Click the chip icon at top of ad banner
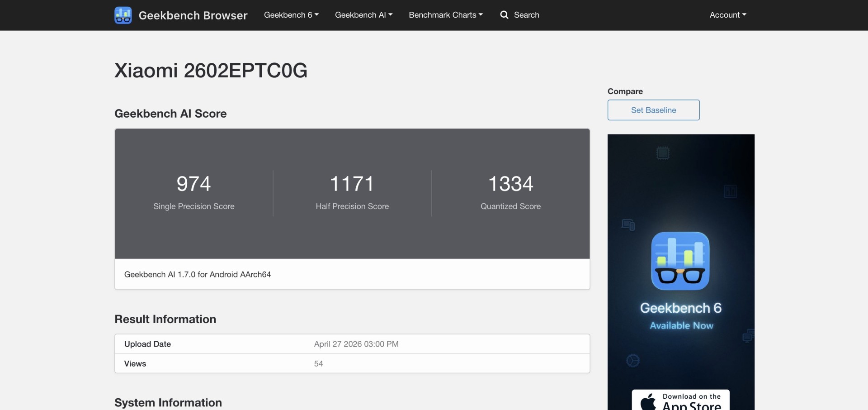 [x=663, y=153]
